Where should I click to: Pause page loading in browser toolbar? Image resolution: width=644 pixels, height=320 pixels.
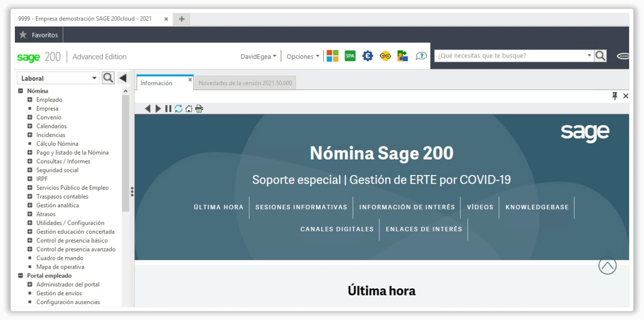point(168,109)
